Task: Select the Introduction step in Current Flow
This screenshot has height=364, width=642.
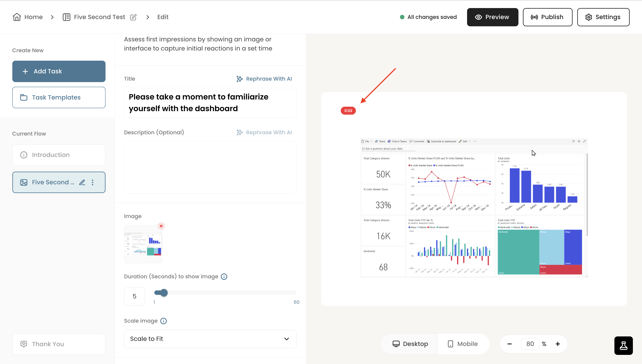Action: pos(59,155)
